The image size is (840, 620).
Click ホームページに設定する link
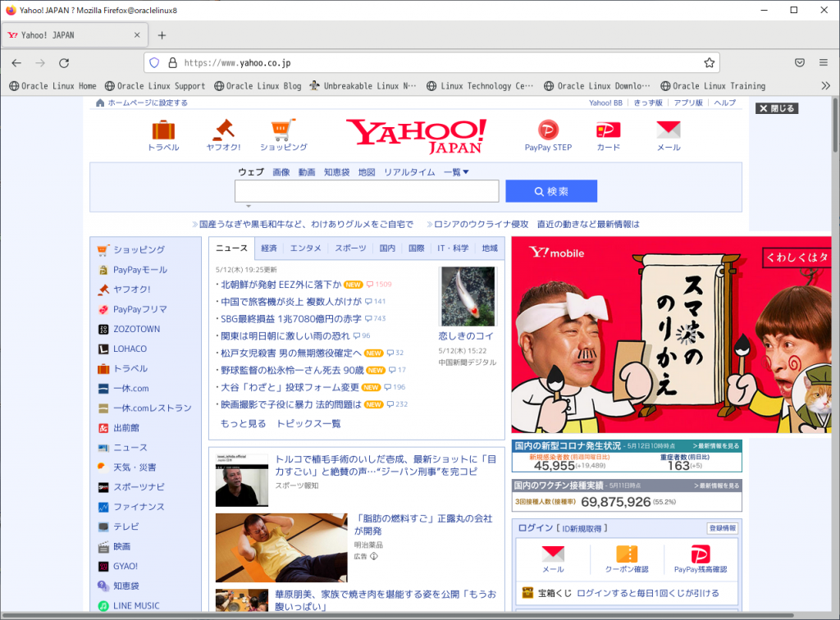(148, 103)
